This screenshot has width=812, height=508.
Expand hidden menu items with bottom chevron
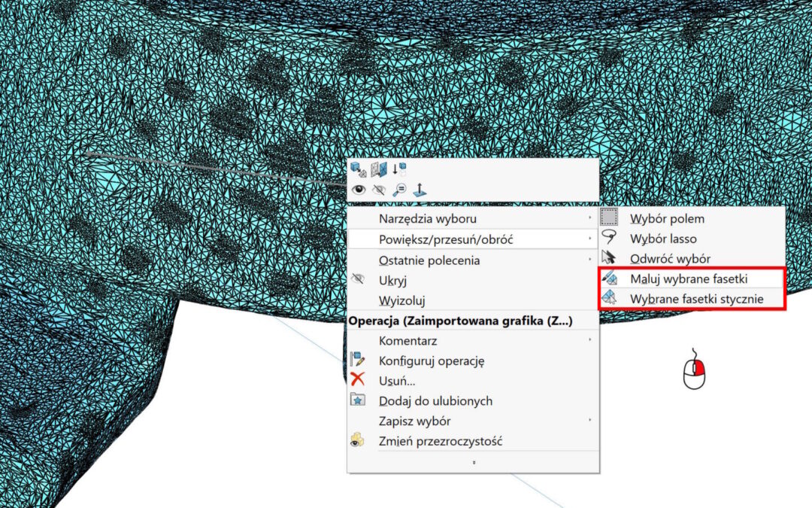pyautogui.click(x=473, y=462)
